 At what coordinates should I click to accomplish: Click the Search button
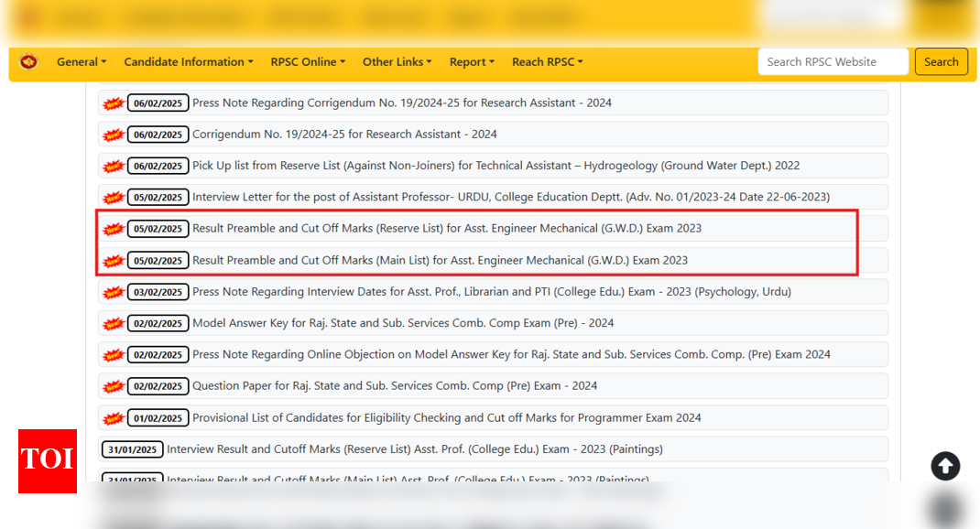(x=942, y=62)
